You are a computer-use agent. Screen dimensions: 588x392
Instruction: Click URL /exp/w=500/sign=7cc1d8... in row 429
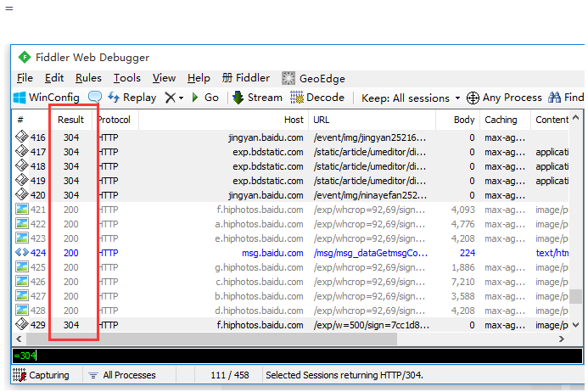pyautogui.click(x=372, y=325)
